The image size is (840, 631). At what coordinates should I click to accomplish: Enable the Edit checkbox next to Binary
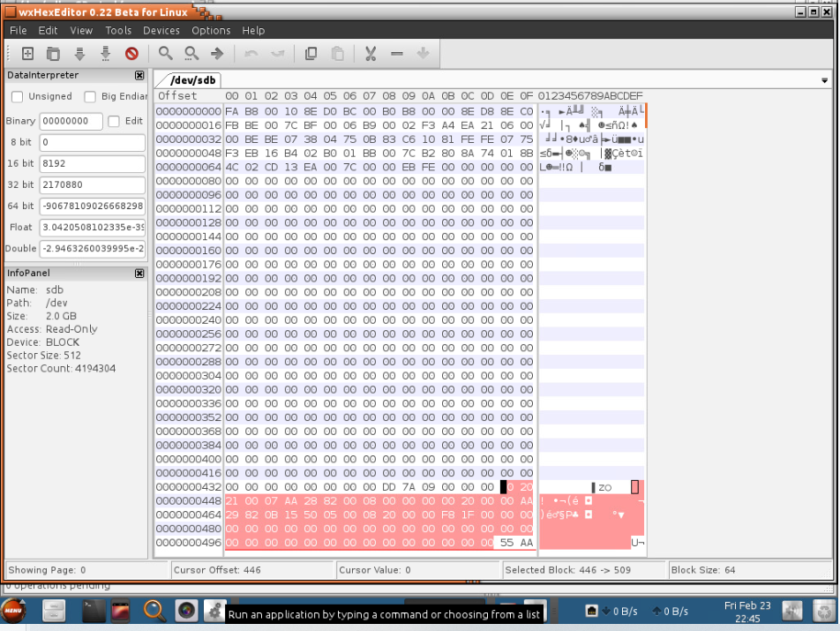pyautogui.click(x=116, y=120)
